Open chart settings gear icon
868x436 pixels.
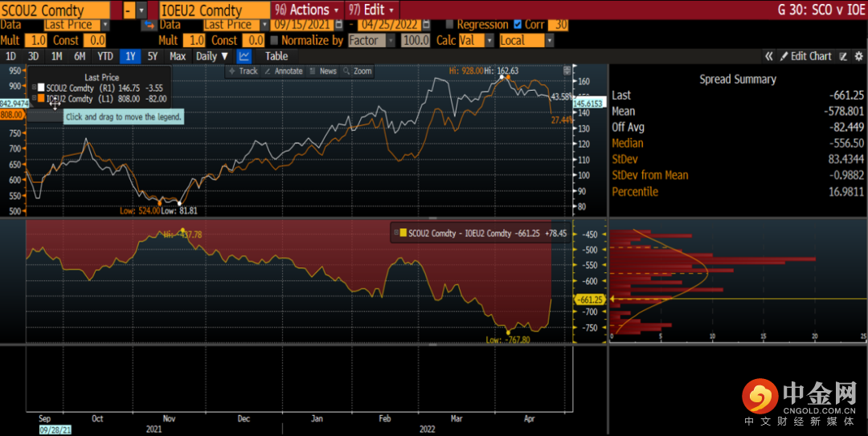coord(858,56)
